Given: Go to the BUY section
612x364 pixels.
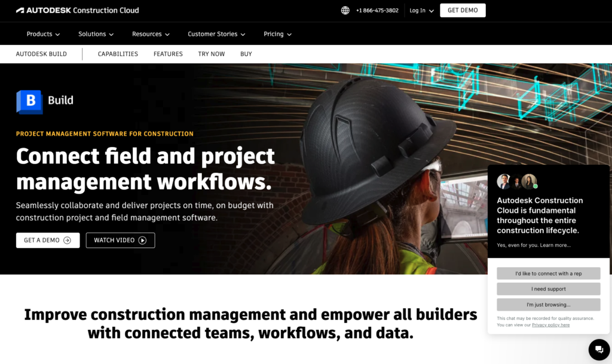Looking at the screenshot, I should pos(246,54).
